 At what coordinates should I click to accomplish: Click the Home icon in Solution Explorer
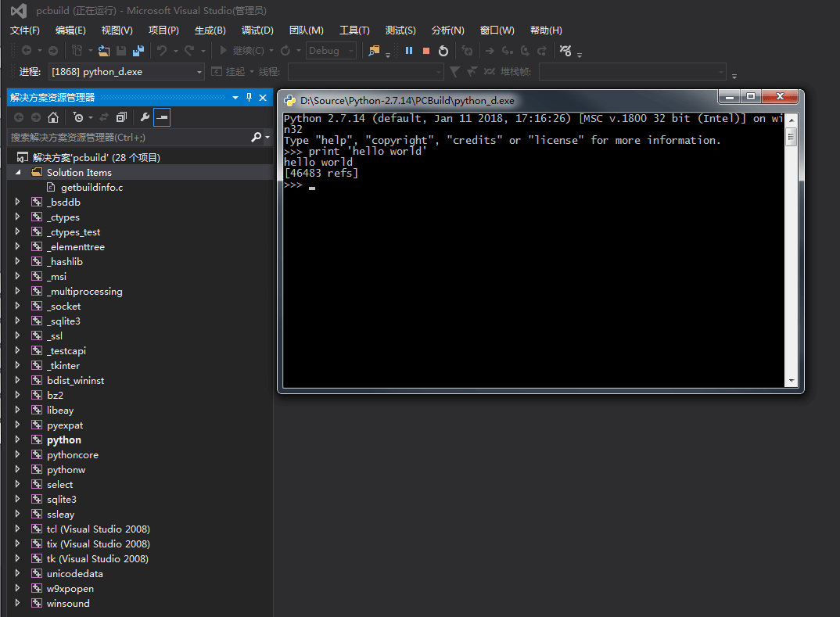point(53,117)
